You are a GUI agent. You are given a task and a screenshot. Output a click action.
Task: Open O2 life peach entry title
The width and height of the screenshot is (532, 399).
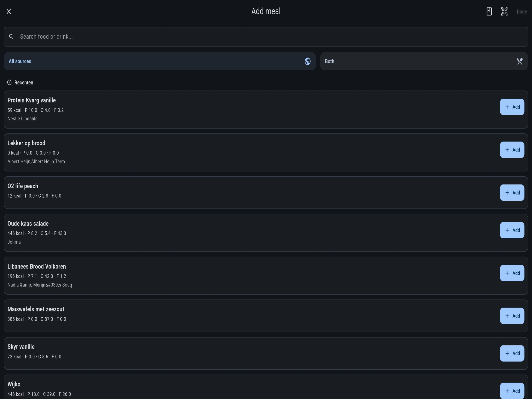click(x=23, y=186)
